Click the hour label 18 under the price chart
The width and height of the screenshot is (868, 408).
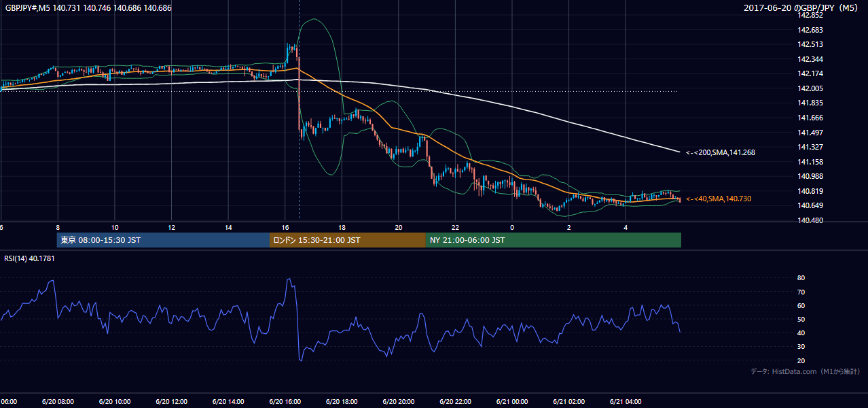tap(342, 227)
